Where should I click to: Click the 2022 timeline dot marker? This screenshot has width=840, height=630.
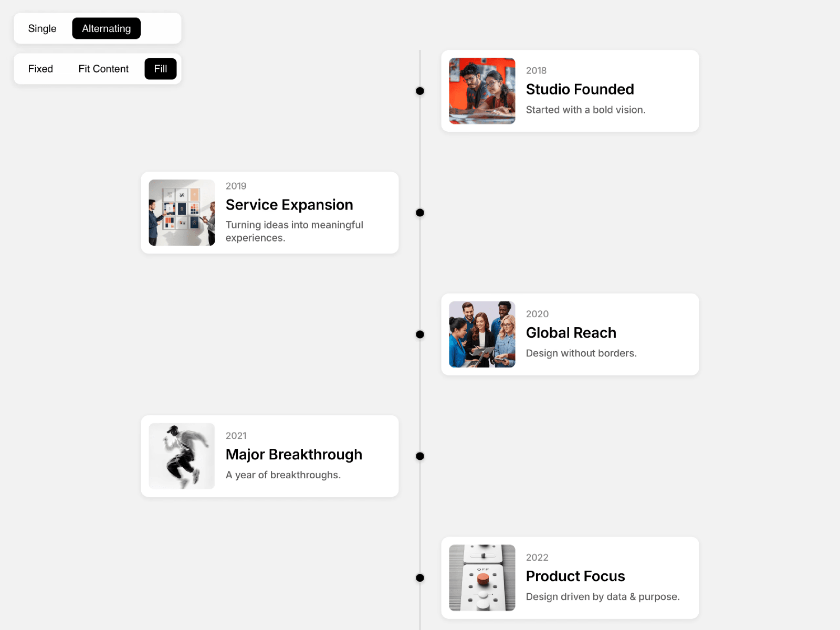coord(420,578)
